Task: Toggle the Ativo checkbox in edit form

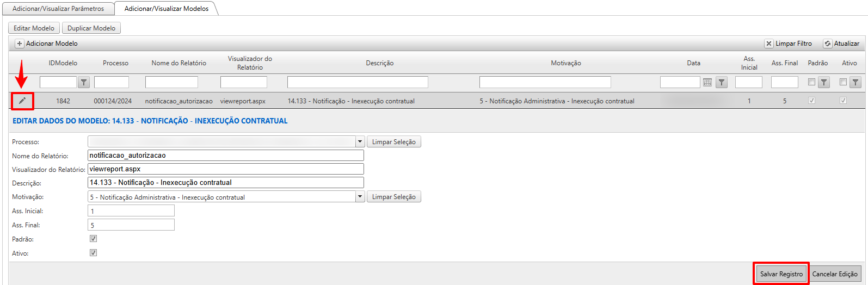Action: (x=93, y=253)
